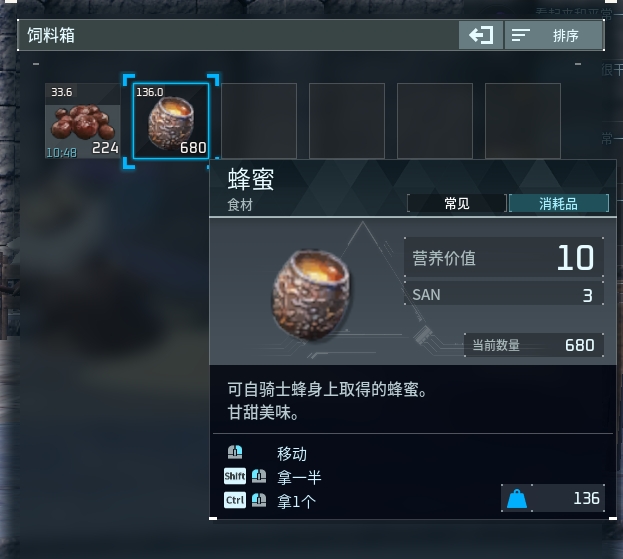The width and height of the screenshot is (623, 559).
Task: Click the transfer-all arrow icon in header
Action: pyautogui.click(x=481, y=35)
